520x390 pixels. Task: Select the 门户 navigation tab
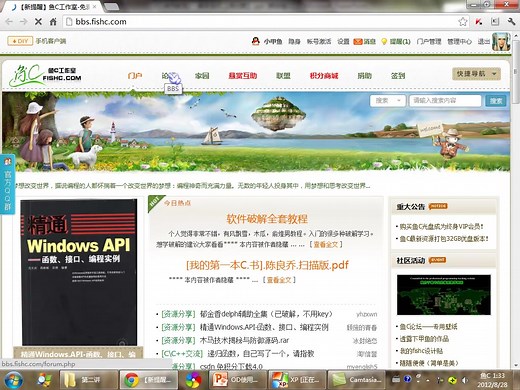click(135, 76)
